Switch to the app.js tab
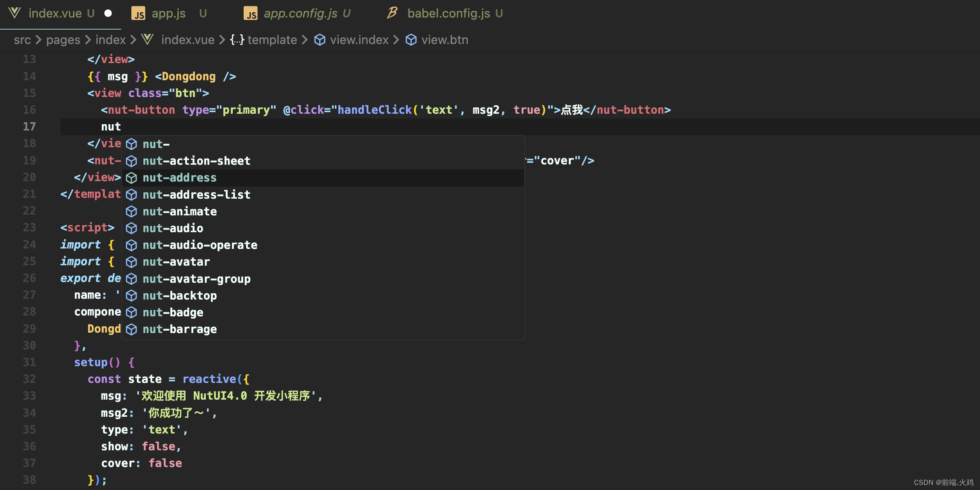 [x=168, y=14]
